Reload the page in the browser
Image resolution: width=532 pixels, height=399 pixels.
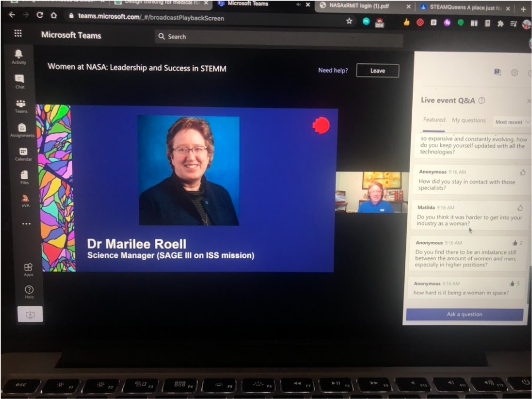[x=39, y=15]
